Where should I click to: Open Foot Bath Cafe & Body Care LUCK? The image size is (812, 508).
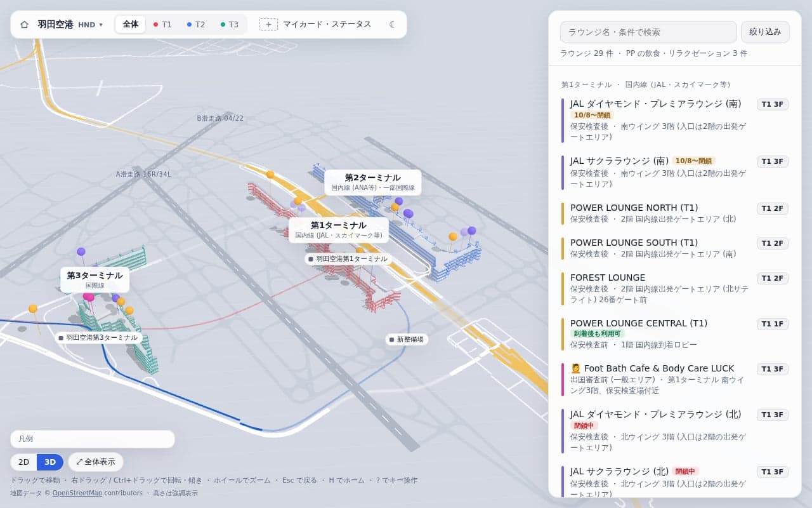click(x=675, y=380)
